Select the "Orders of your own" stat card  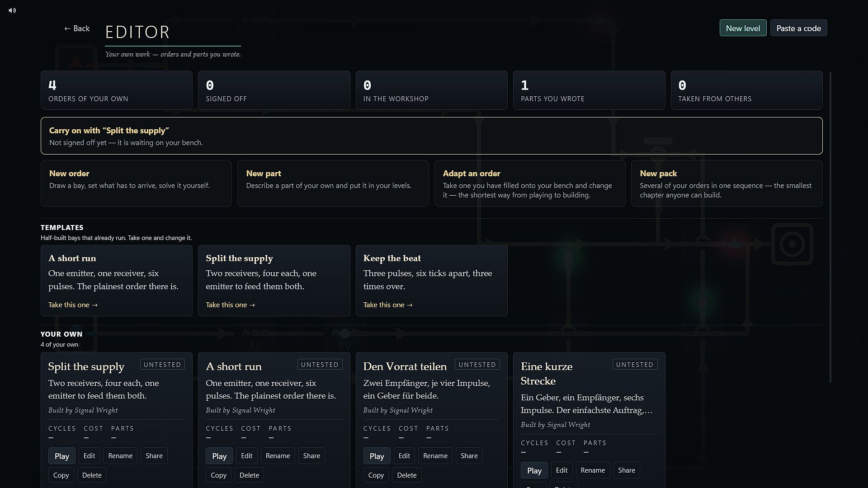coord(117,90)
